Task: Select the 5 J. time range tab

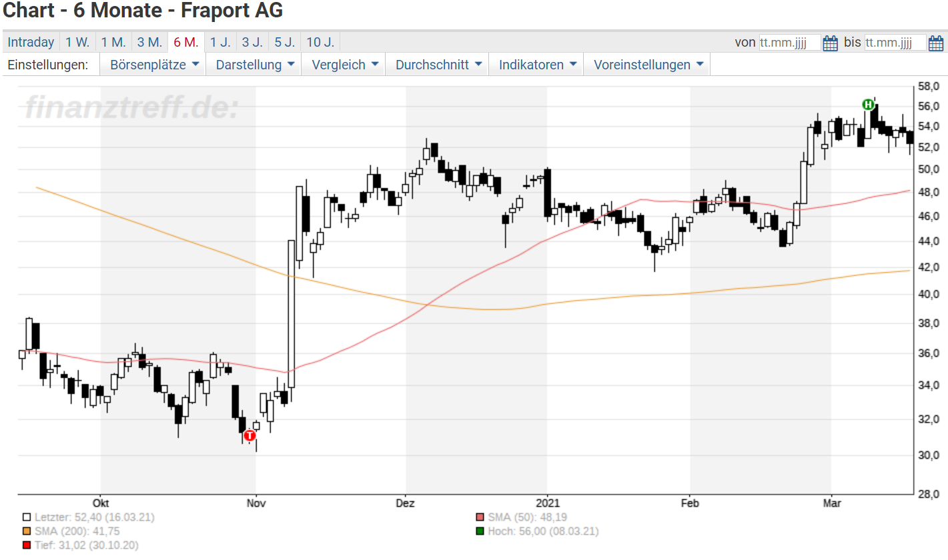Action: 285,42
